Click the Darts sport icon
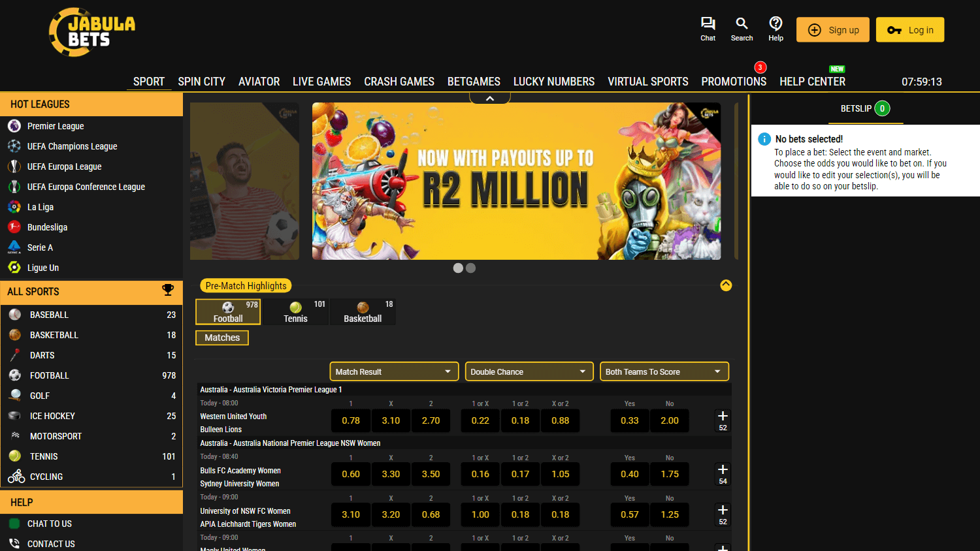Image resolution: width=980 pixels, height=551 pixels. tap(15, 355)
